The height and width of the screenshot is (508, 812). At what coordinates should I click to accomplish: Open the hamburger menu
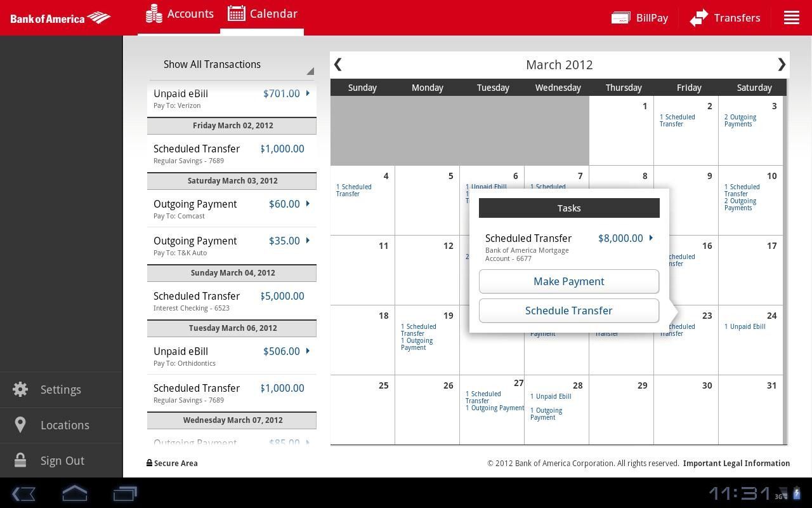[x=791, y=17]
